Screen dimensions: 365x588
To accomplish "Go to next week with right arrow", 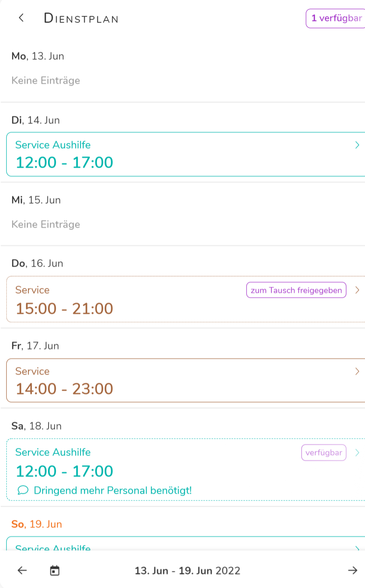I will (x=352, y=570).
